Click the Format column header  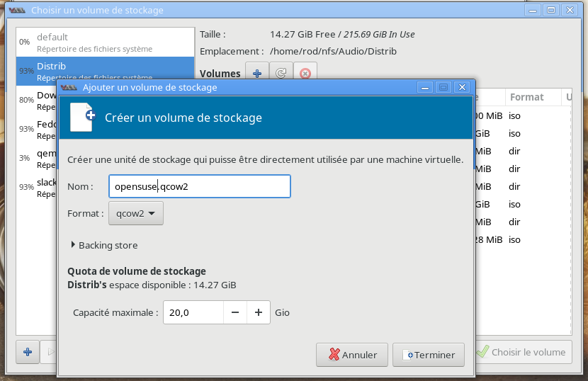[x=526, y=97]
